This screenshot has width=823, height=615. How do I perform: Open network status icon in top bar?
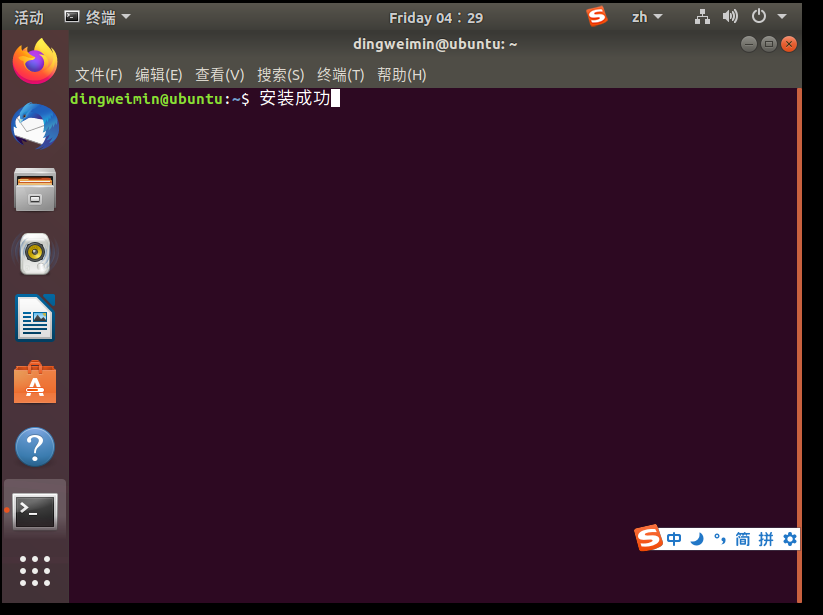pyautogui.click(x=702, y=17)
